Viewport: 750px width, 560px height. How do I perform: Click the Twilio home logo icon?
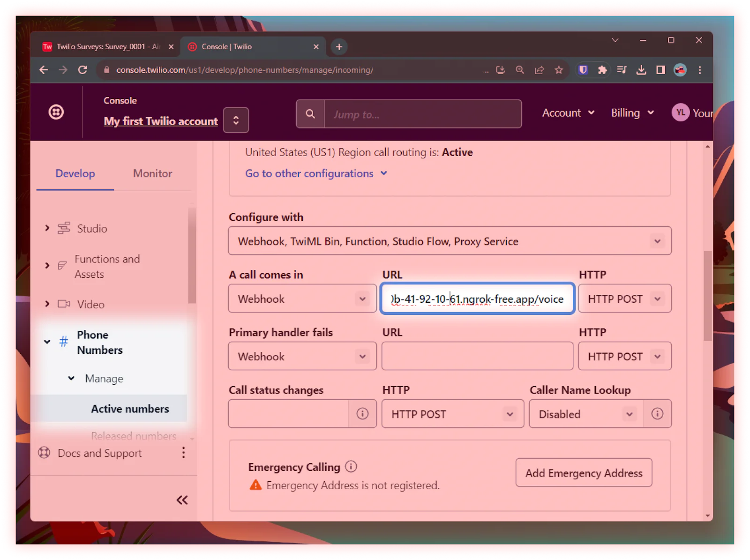[x=56, y=112]
